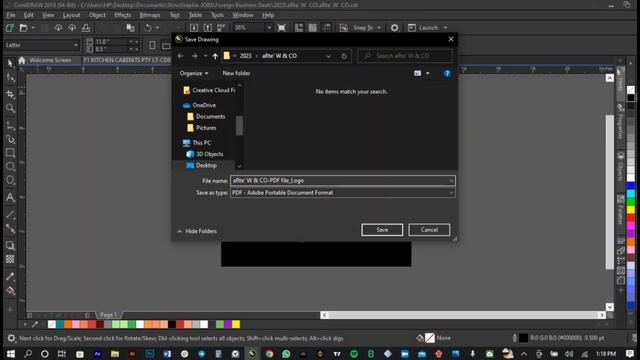
Task: Click Full-screen preview toolbar icon
Action: (282, 28)
